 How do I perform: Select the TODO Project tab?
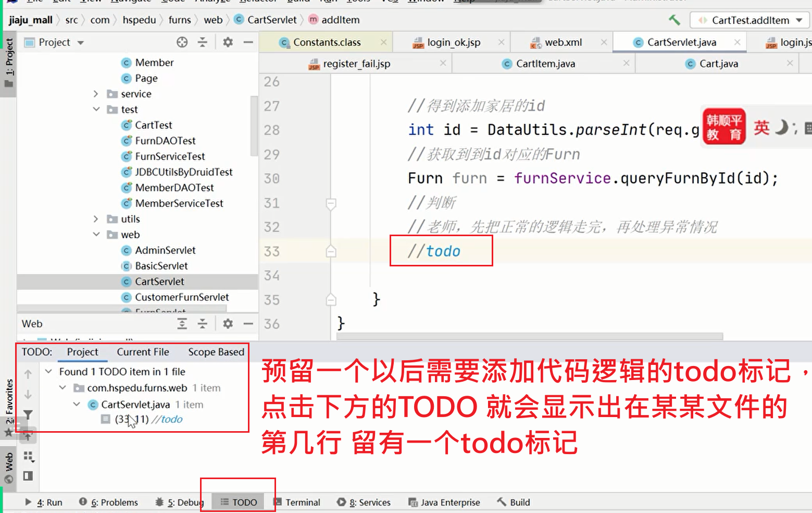pyautogui.click(x=82, y=352)
